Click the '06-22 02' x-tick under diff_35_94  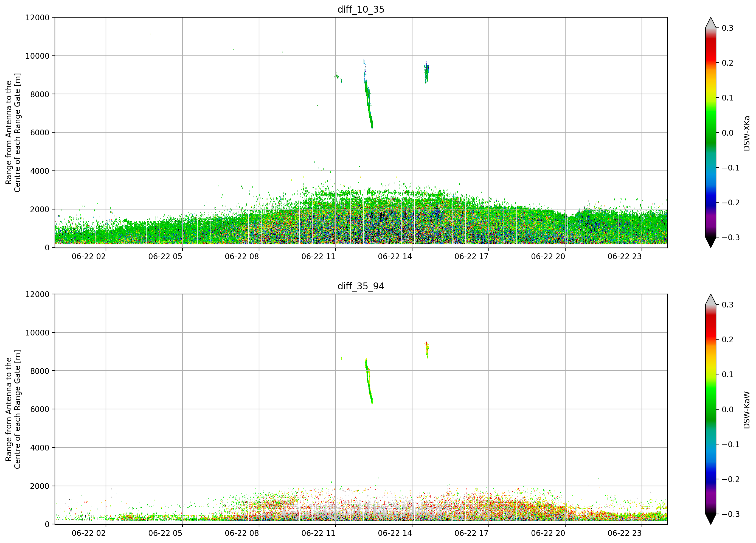[89, 533]
